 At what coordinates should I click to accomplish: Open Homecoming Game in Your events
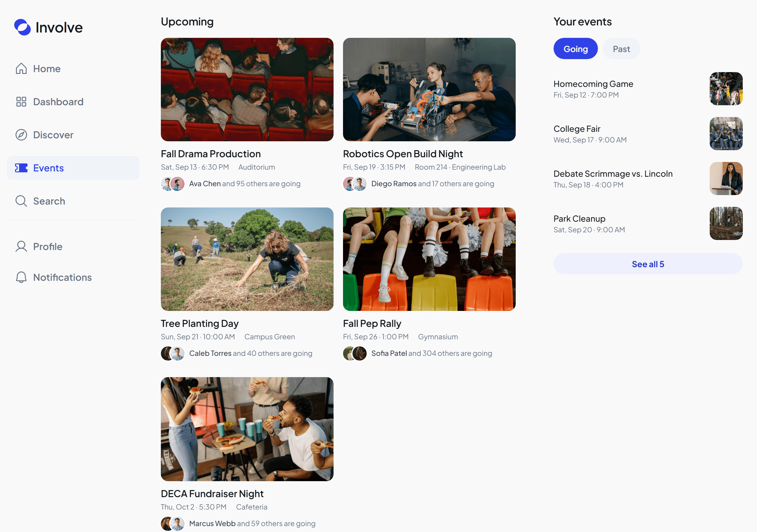coord(648,89)
